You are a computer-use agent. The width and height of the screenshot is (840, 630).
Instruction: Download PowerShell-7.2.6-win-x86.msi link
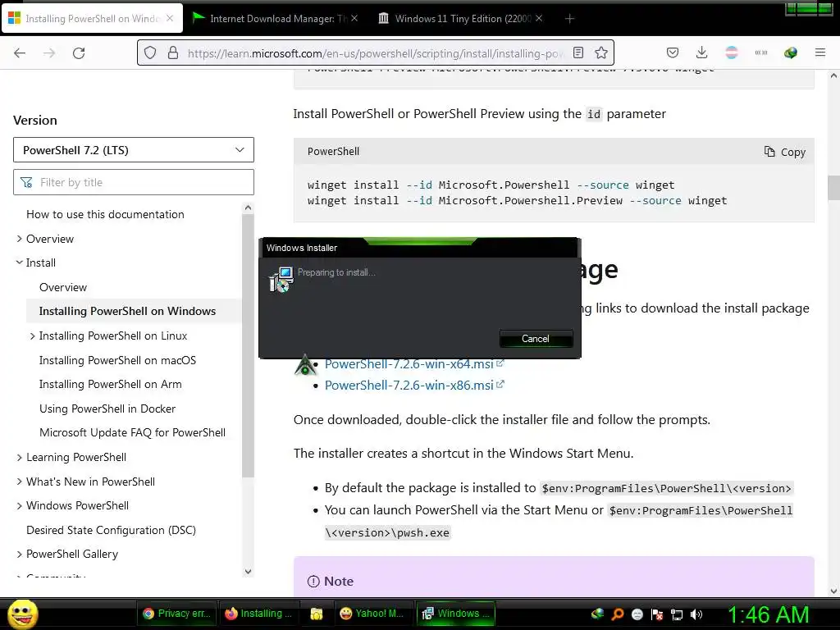click(x=409, y=386)
